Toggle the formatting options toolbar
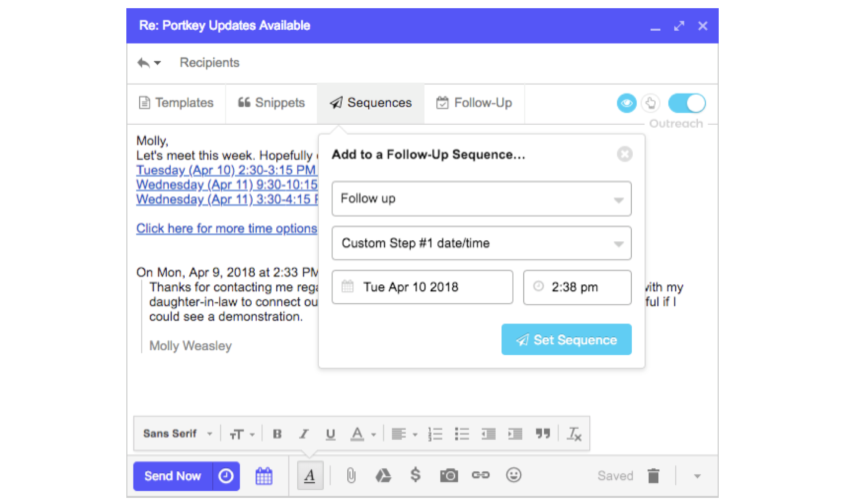 coord(310,476)
